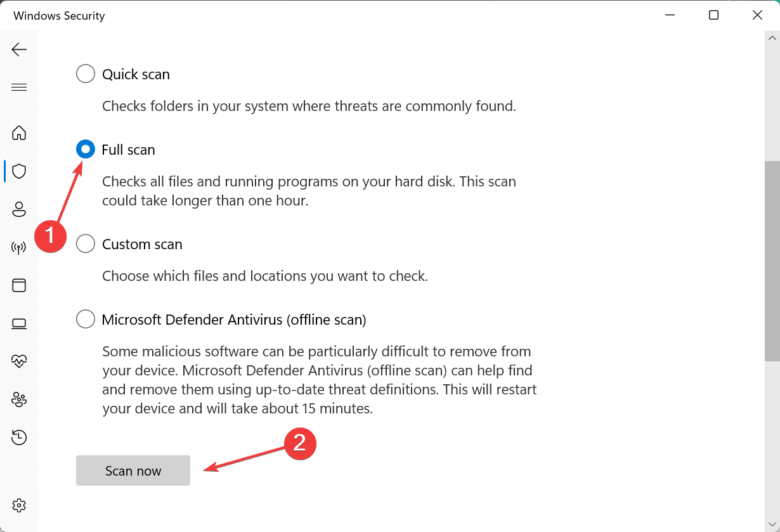Maximize the Windows Security window
Viewport: 780px width, 532px height.
714,15
